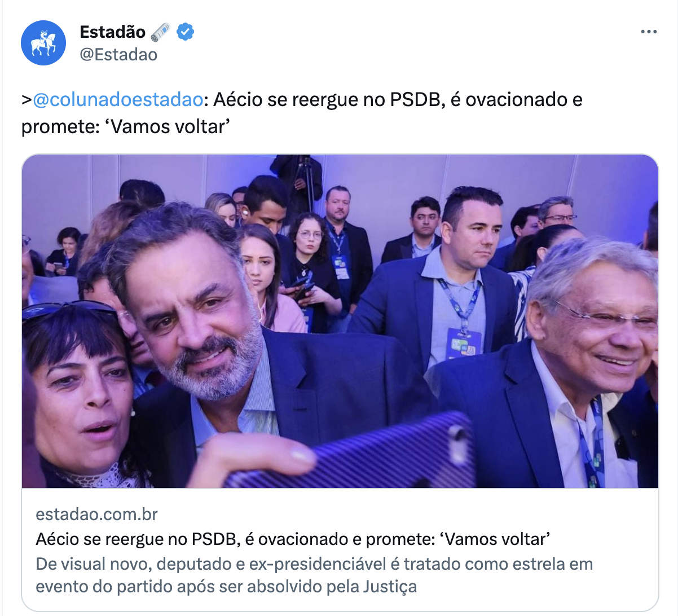
Task: Open the @Estadao handle
Action: click(x=118, y=55)
